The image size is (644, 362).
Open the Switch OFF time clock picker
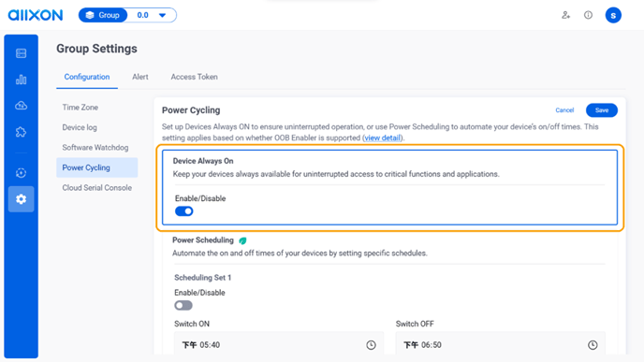click(x=593, y=345)
